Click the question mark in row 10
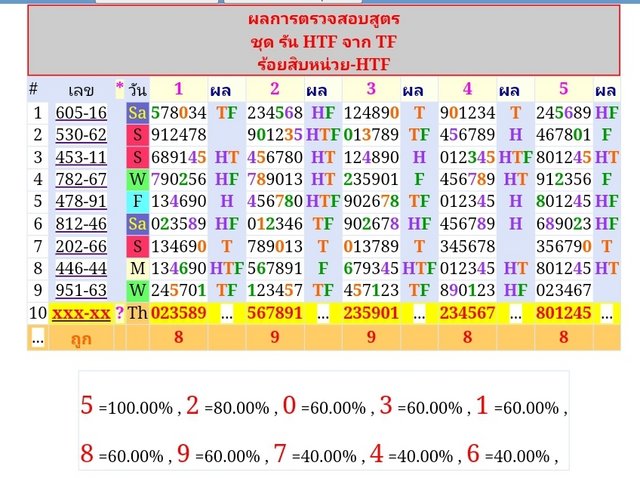The width and height of the screenshot is (640, 478). click(119, 313)
